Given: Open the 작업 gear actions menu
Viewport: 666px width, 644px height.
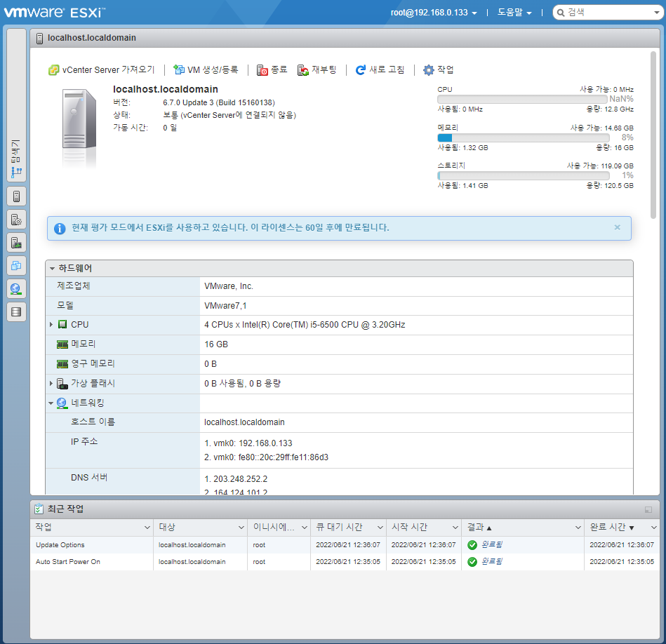Looking at the screenshot, I should pos(439,69).
